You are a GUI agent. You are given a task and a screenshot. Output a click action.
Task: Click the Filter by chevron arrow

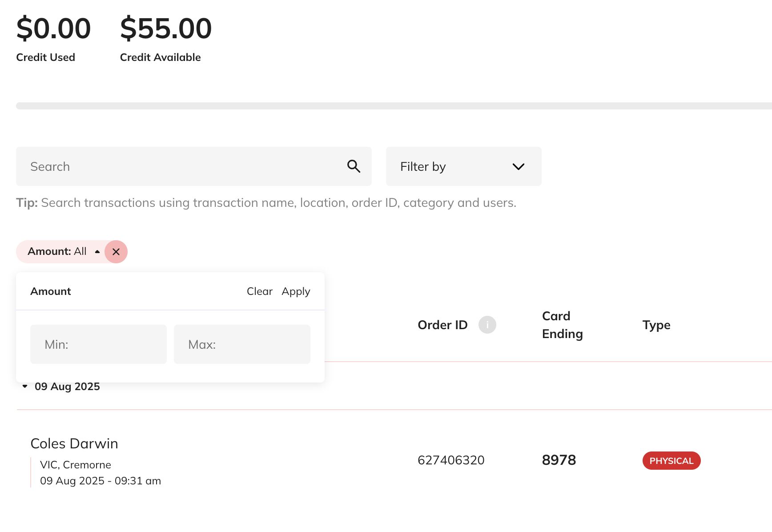tap(518, 167)
